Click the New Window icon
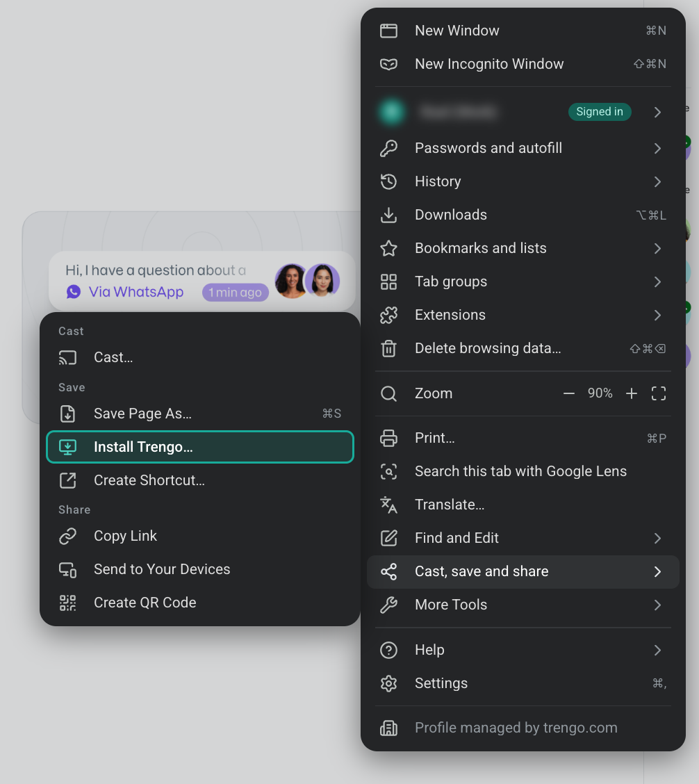The image size is (699, 784). pos(388,31)
